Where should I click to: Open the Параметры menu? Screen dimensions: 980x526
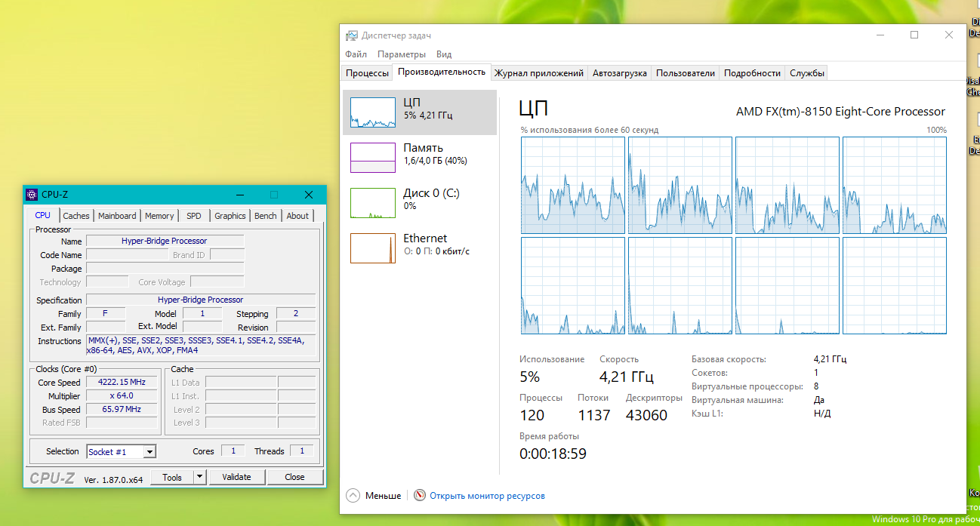401,54
